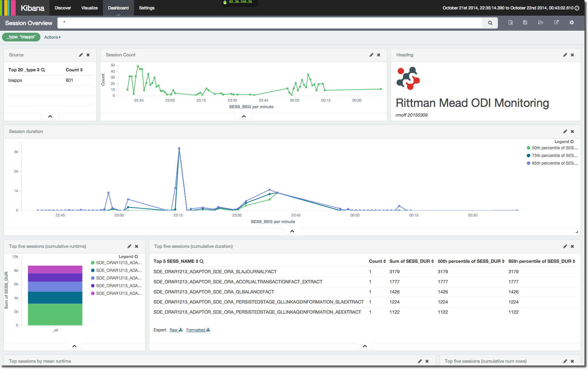588x369 pixels.
Task: Click the green bar segment in cumulative runtime chart
Action: point(55,314)
